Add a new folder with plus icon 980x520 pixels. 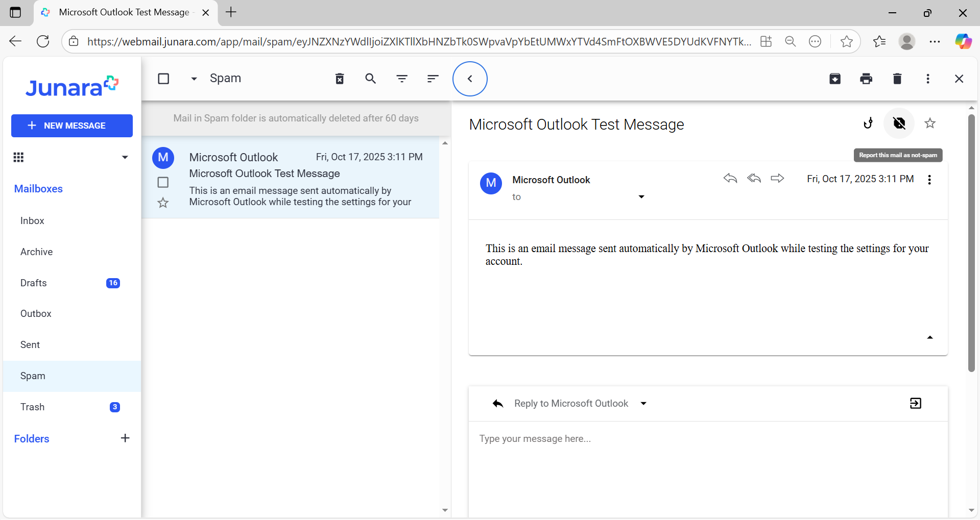[125, 438]
